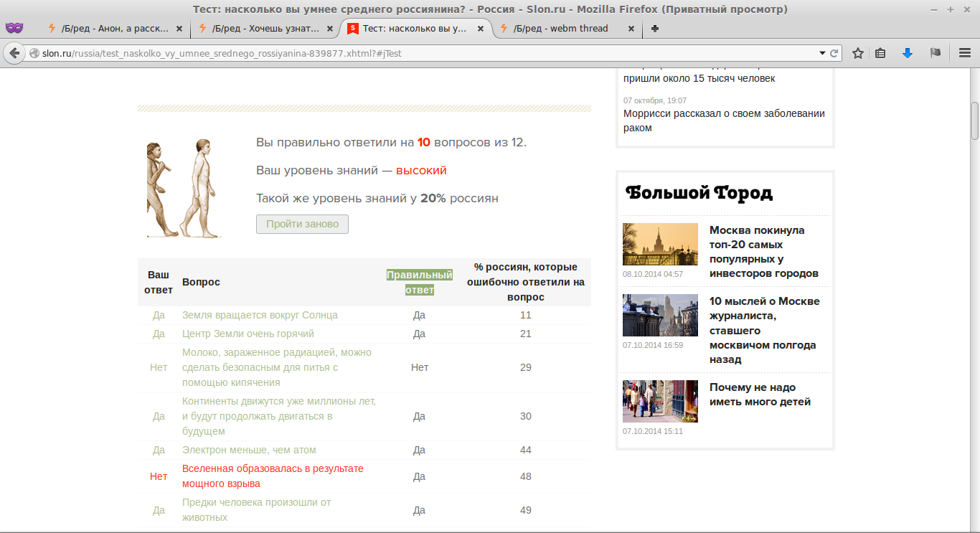Click in the URL address field
The height and width of the screenshot is (533, 980).
[430, 53]
